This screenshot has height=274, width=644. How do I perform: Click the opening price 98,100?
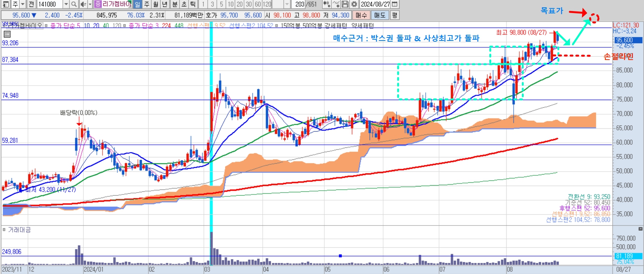pyautogui.click(x=282, y=15)
